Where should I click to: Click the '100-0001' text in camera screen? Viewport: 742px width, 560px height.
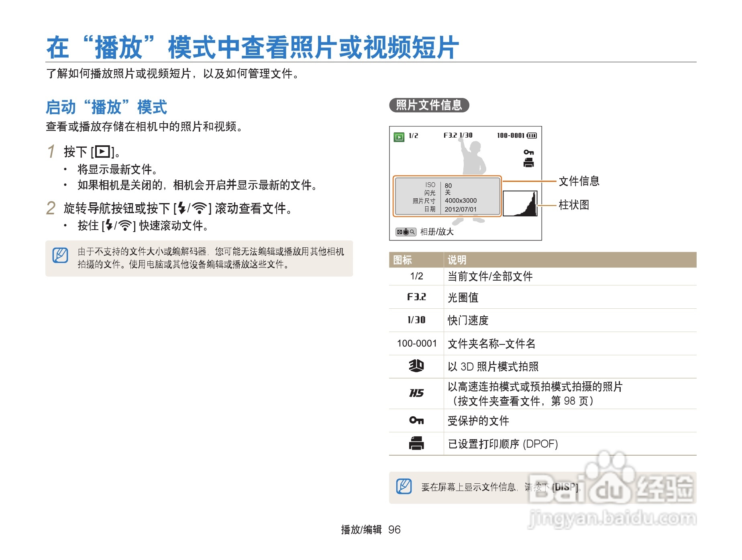(511, 136)
